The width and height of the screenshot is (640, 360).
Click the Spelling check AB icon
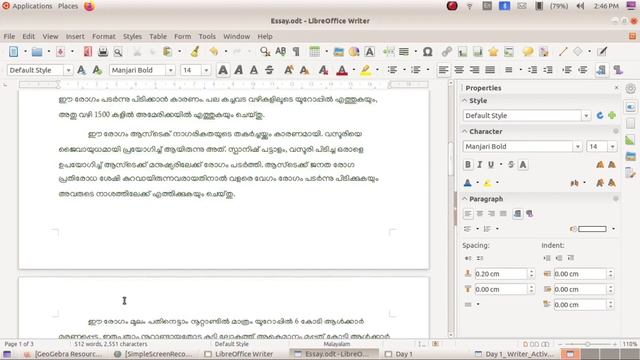click(280, 51)
